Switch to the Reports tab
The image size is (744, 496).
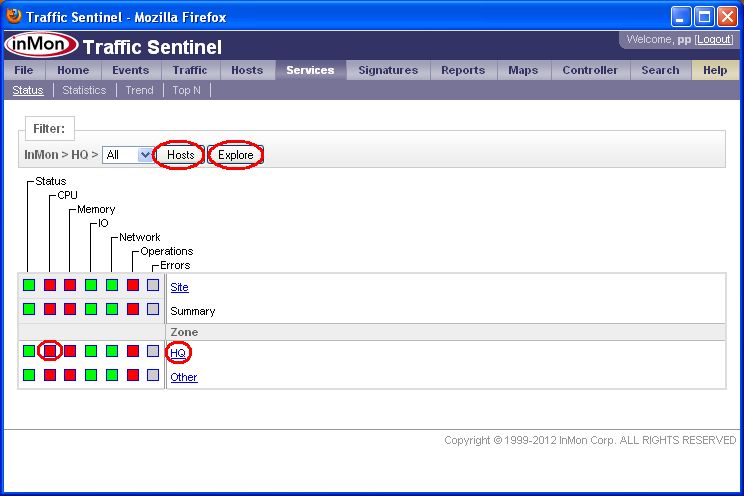[463, 70]
